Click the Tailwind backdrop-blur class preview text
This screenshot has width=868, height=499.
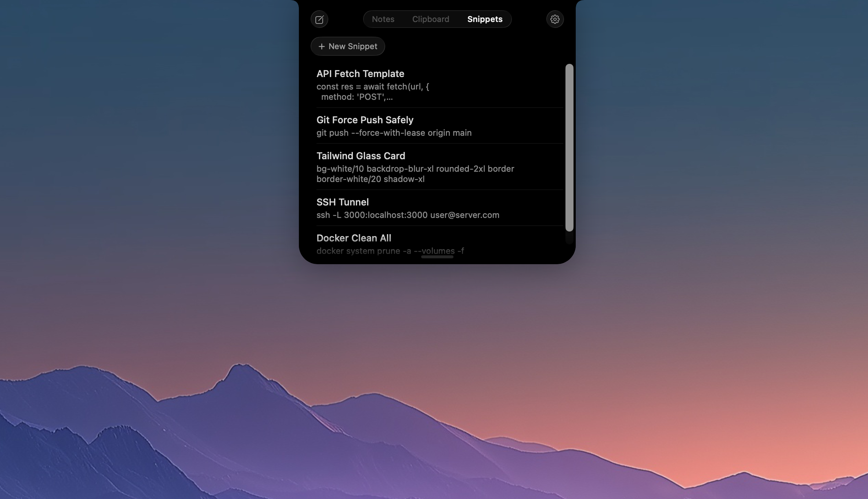[x=415, y=169]
